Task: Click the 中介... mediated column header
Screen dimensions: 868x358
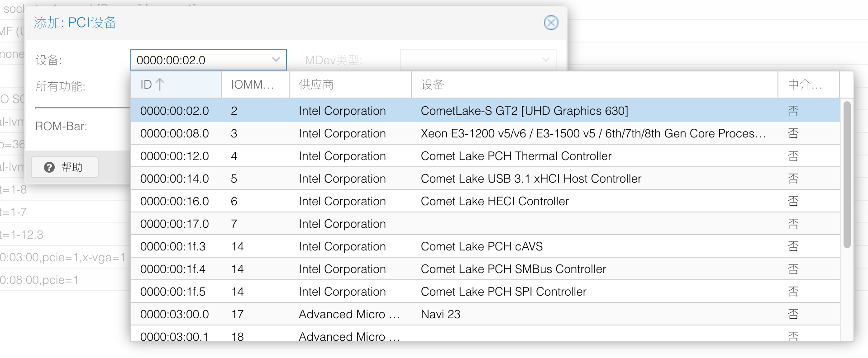Action: point(809,85)
